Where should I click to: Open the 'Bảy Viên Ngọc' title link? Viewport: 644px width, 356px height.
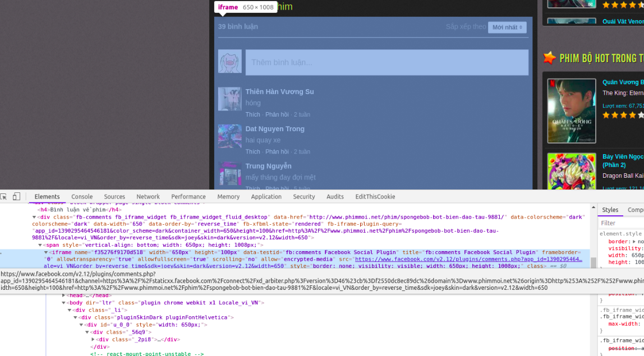pos(623,160)
